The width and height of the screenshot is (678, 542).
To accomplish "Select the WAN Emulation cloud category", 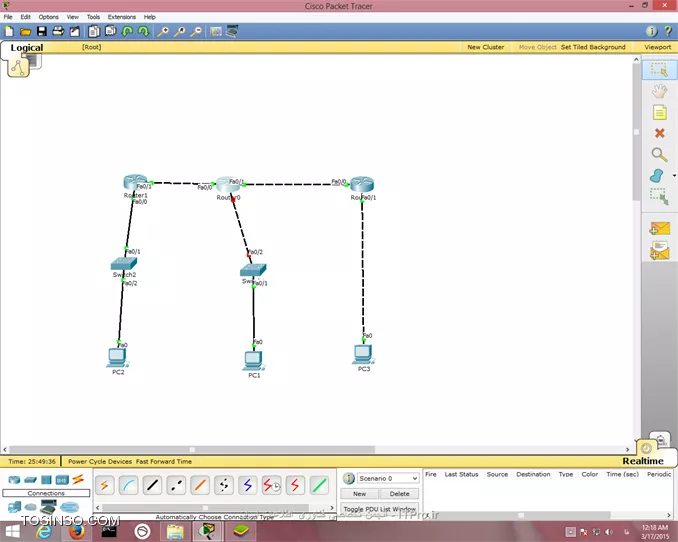I will click(30, 507).
